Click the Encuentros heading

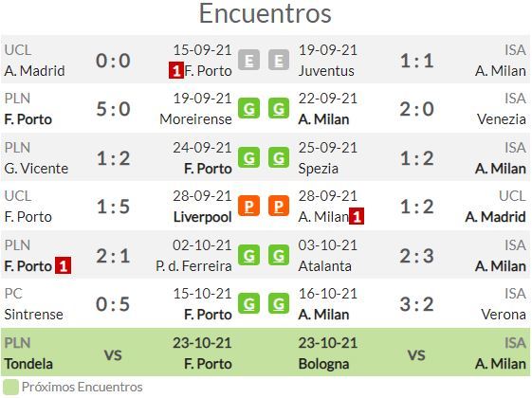tap(265, 13)
